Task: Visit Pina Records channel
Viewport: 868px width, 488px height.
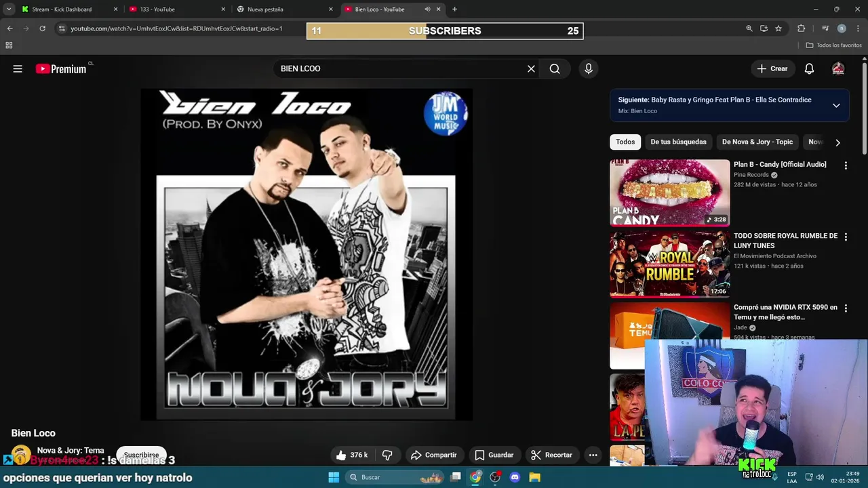Action: [x=751, y=175]
